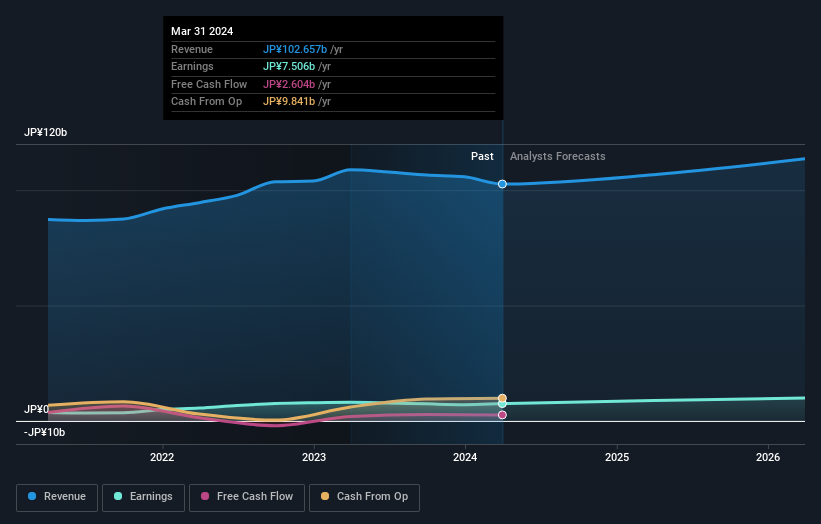This screenshot has height=524, width=821.
Task: Click the 2025 x-axis label
Action: (617, 458)
